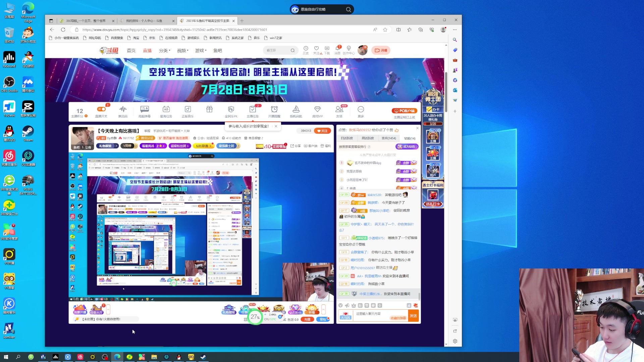This screenshot has width=644, height=362.
Task: Open 星海任务 AD icon
Action: point(166,112)
